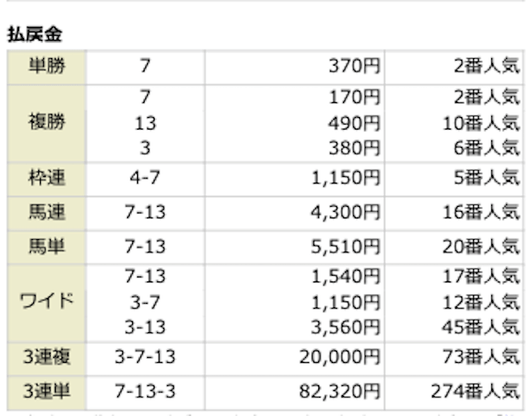Click the 払戻金 section heading
This screenshot has width=532, height=416.
point(36,33)
